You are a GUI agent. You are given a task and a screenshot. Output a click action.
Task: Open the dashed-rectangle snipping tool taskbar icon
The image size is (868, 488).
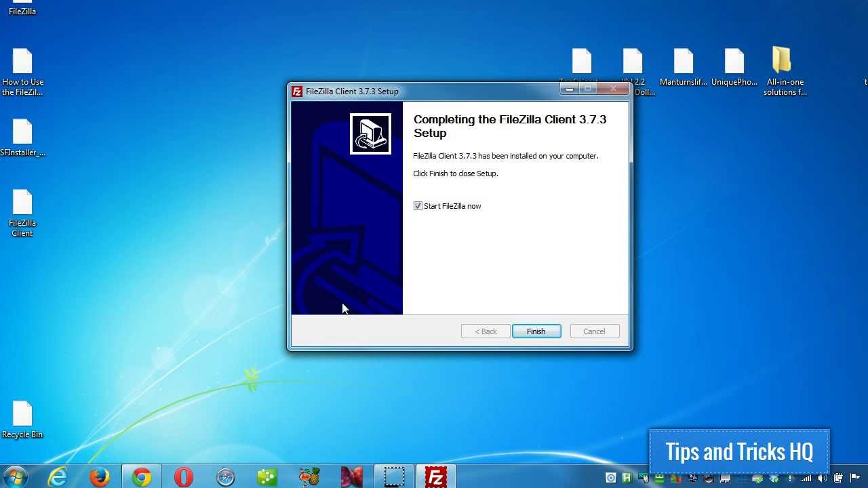(393, 477)
